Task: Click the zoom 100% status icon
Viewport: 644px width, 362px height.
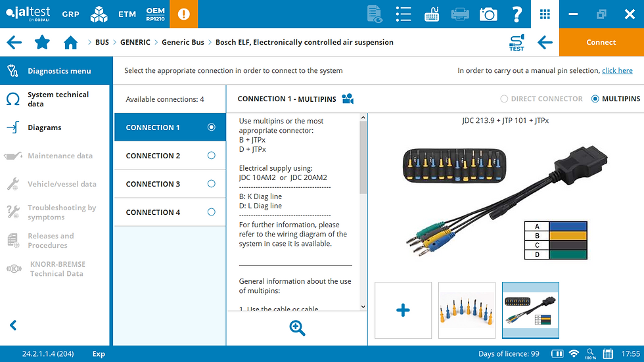Action: click(591, 354)
